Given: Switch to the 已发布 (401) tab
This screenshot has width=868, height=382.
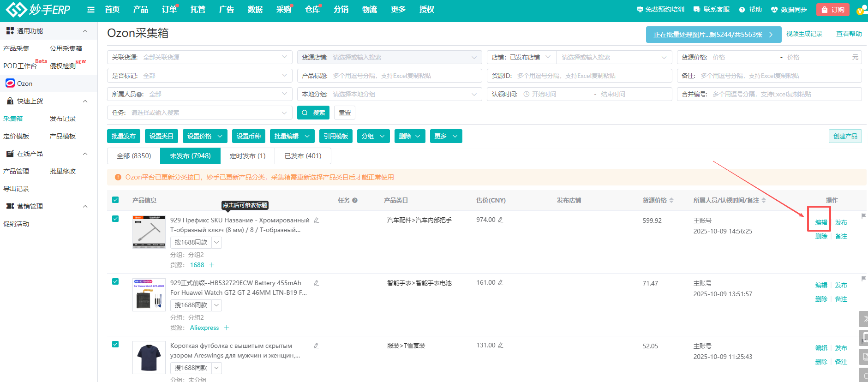Looking at the screenshot, I should point(303,156).
